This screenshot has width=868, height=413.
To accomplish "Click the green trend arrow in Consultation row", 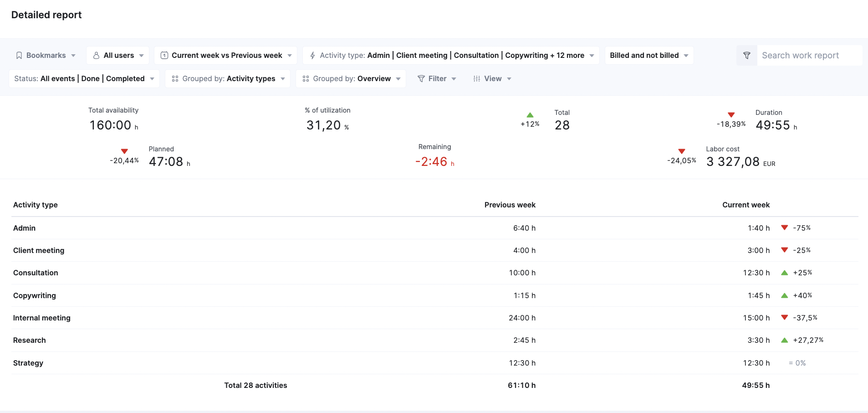I will coord(785,273).
